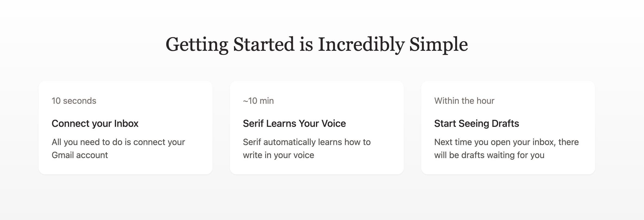644x220 pixels.
Task: Click the "~10 min" time label
Action: pyautogui.click(x=258, y=101)
